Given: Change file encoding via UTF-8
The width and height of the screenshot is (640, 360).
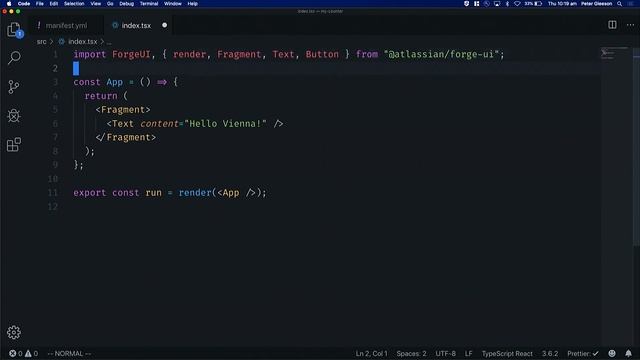Looking at the screenshot, I should (445, 353).
